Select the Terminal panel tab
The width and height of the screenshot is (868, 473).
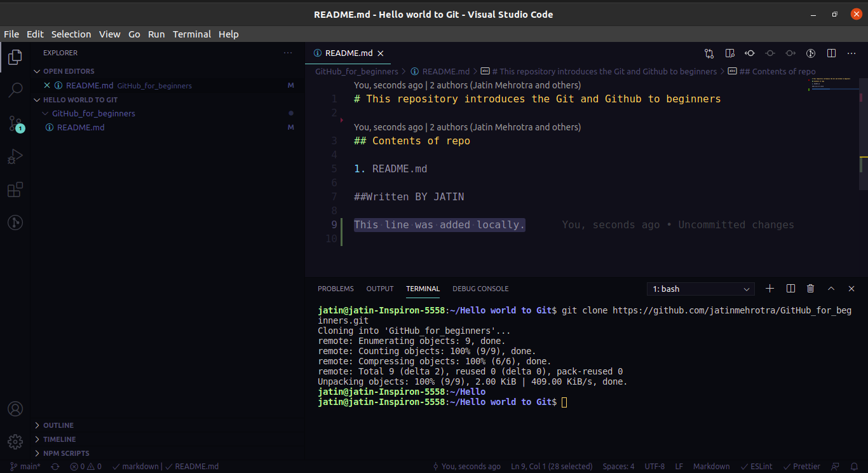[x=423, y=289]
